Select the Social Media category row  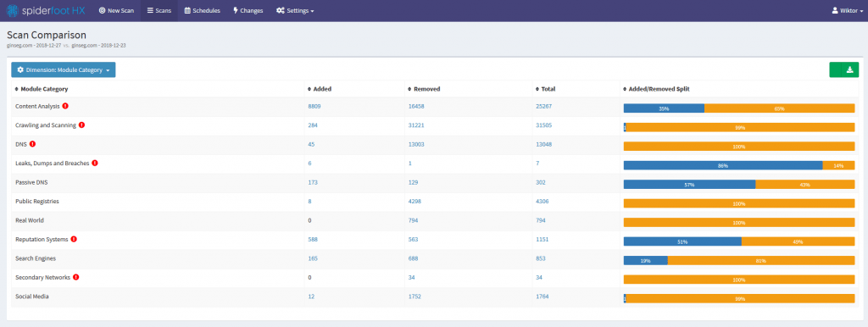tap(435, 297)
